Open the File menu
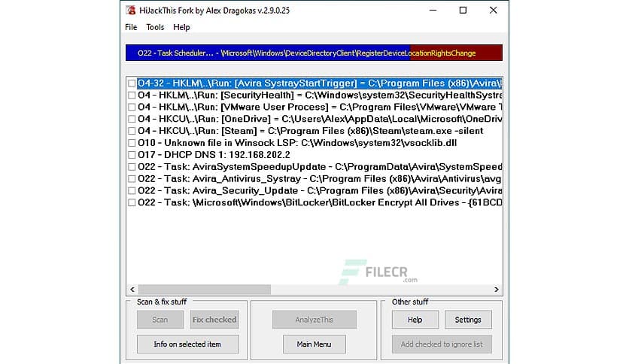 pyautogui.click(x=131, y=27)
